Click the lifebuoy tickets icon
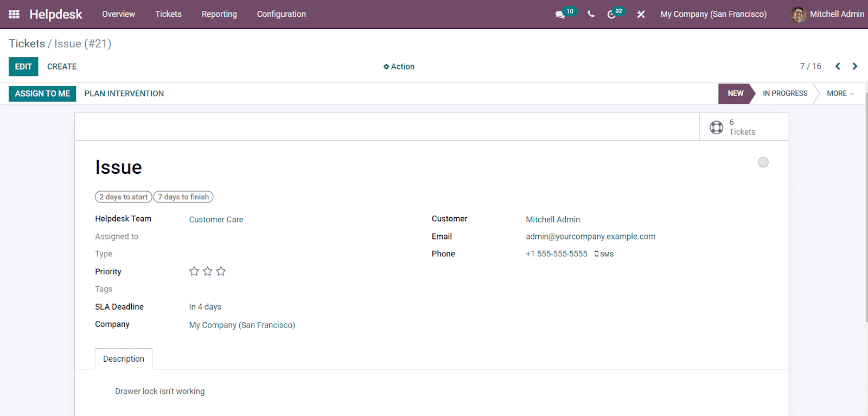Image resolution: width=868 pixels, height=416 pixels. [717, 127]
